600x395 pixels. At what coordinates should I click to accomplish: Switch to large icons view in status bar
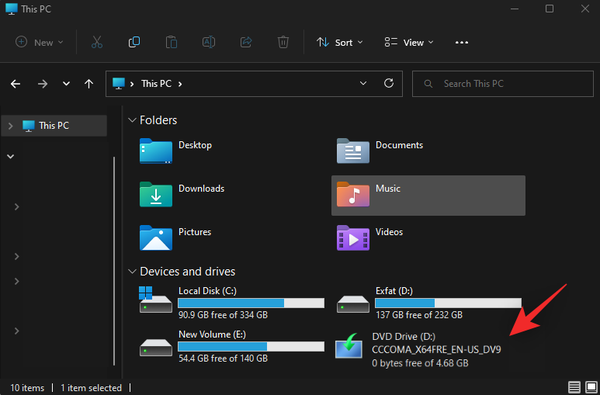591,387
